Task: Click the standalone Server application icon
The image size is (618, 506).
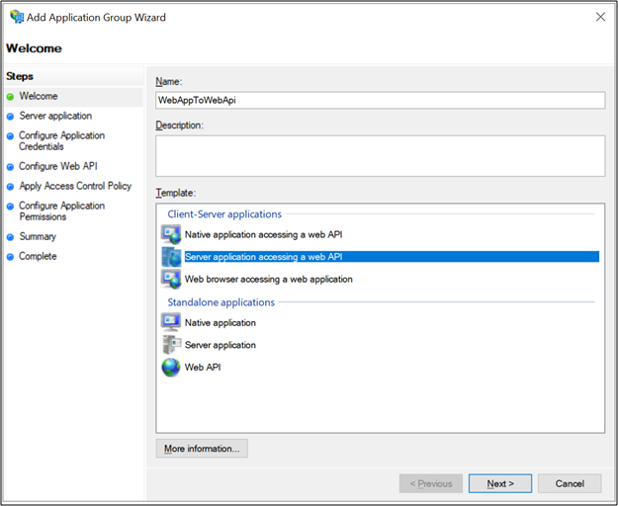Action: pyautogui.click(x=171, y=345)
